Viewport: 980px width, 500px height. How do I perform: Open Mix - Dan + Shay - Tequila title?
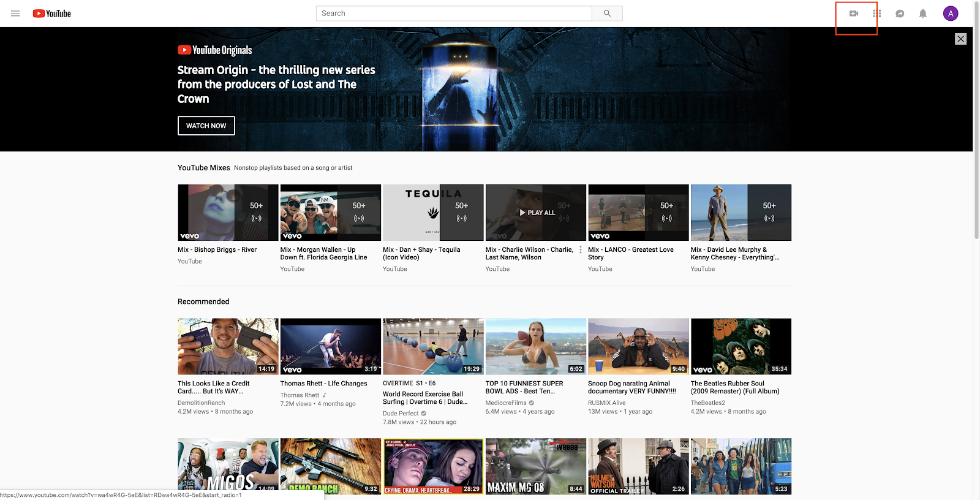click(421, 254)
